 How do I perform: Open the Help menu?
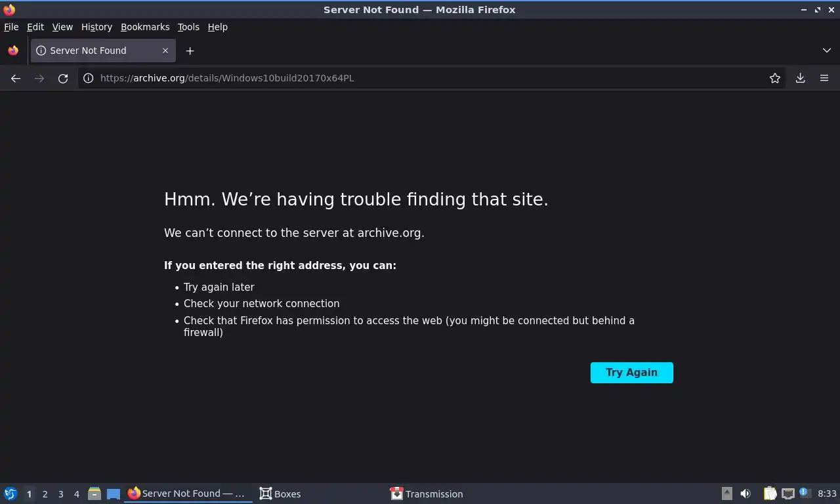pos(218,27)
